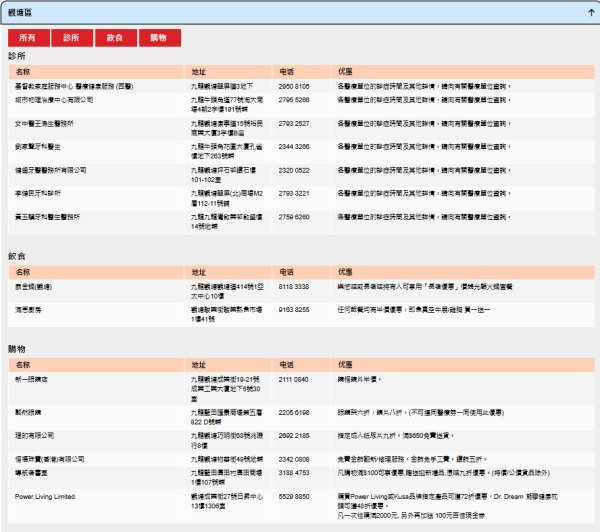This screenshot has width=600, height=532.
Task: Click the shopping phone number starting with 2692
Action: pos(294,436)
